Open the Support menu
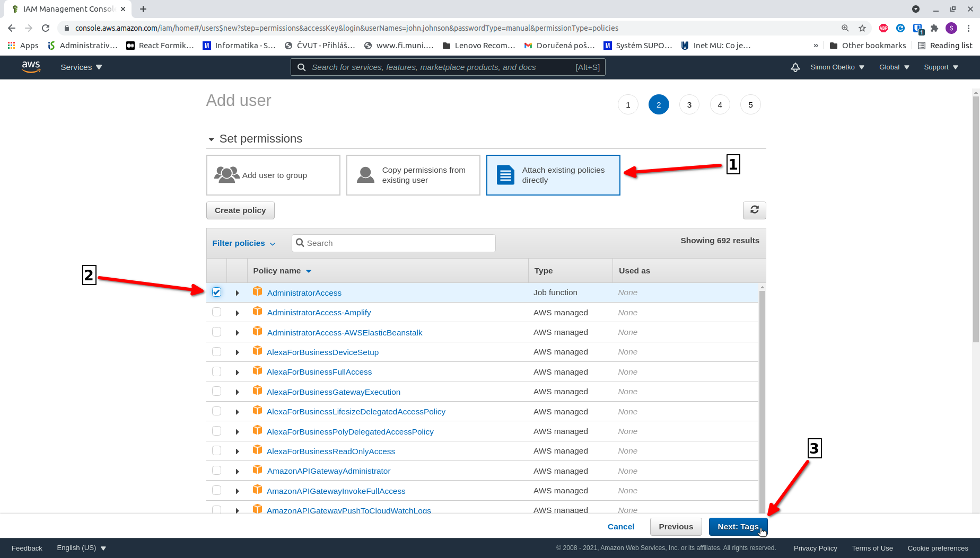The width and height of the screenshot is (980, 558). (941, 67)
